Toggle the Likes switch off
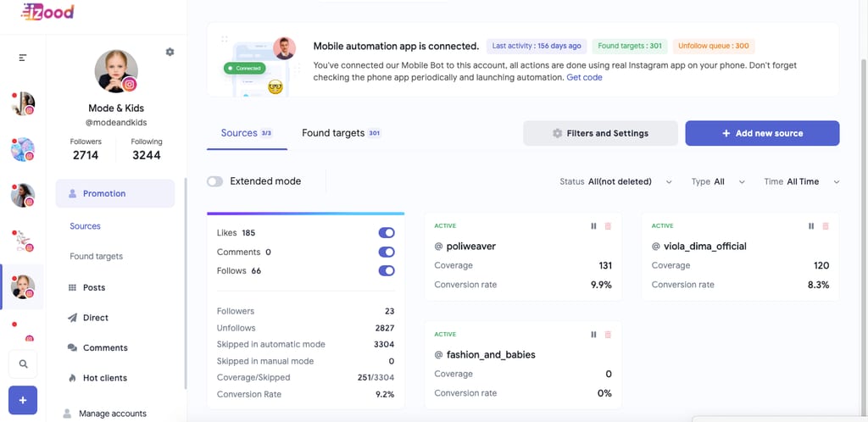The height and width of the screenshot is (422, 868). tap(387, 233)
